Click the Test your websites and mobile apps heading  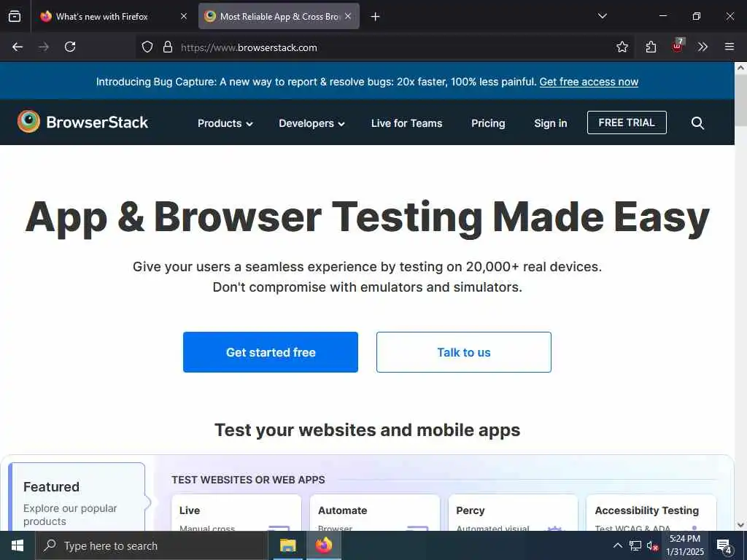(368, 429)
